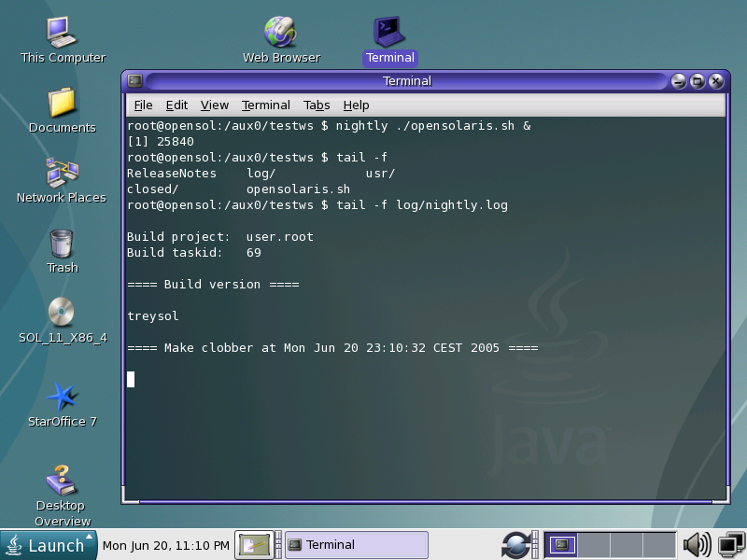747x560 pixels.
Task: Open This Computer desktop icon
Action: pos(63,40)
